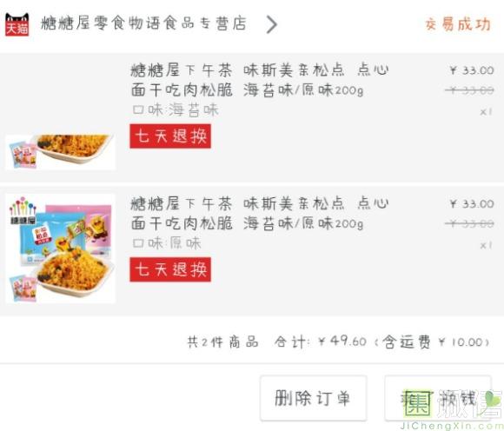
Task: Open the 糖糖屋零食物语食品专营店 store link
Action: pyautogui.click(x=143, y=23)
